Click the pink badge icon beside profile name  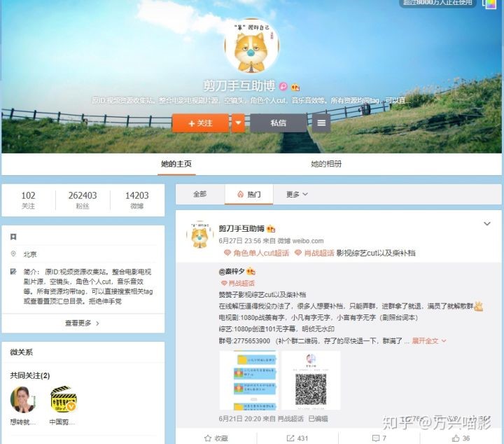(283, 86)
